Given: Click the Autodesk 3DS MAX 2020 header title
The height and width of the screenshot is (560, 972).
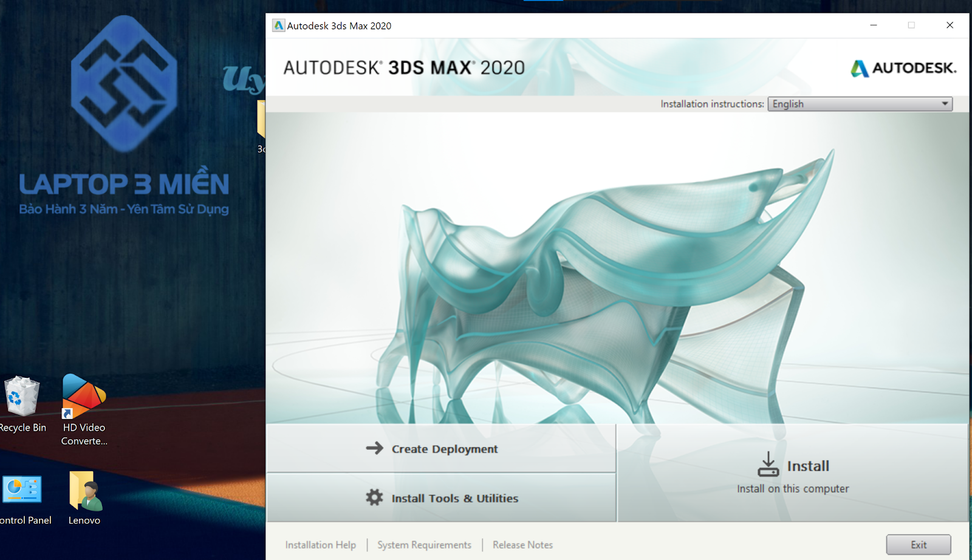Looking at the screenshot, I should pyautogui.click(x=404, y=67).
